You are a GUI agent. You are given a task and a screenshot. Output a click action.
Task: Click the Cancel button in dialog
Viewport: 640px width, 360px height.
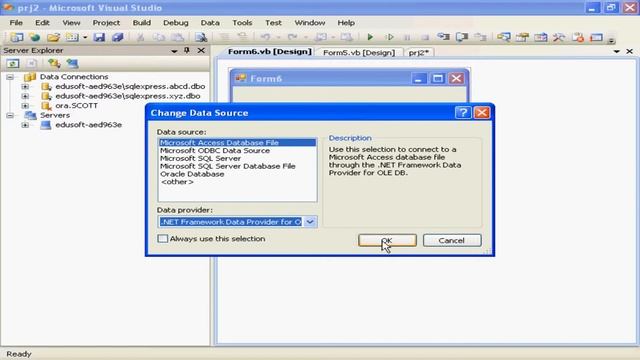[452, 240]
